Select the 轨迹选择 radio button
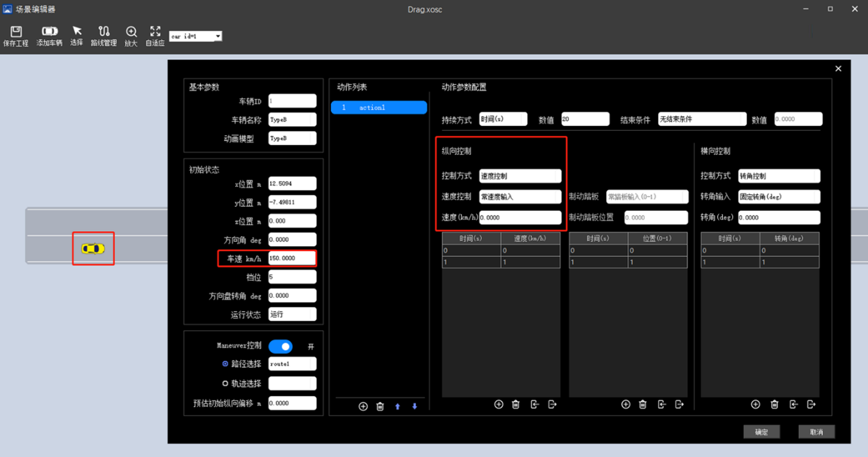The width and height of the screenshot is (868, 457). [x=225, y=383]
